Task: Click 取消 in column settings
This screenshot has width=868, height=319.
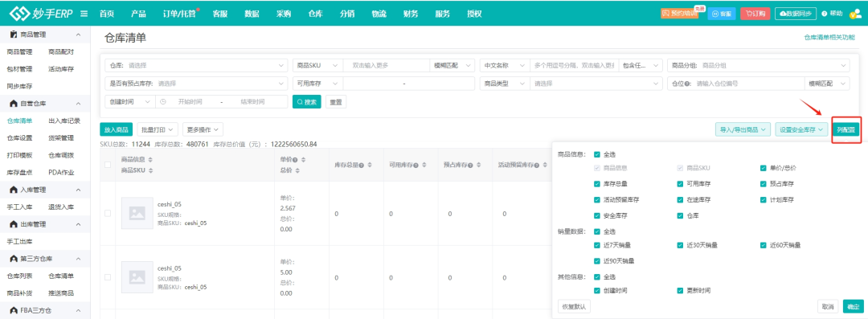Action: click(x=828, y=306)
